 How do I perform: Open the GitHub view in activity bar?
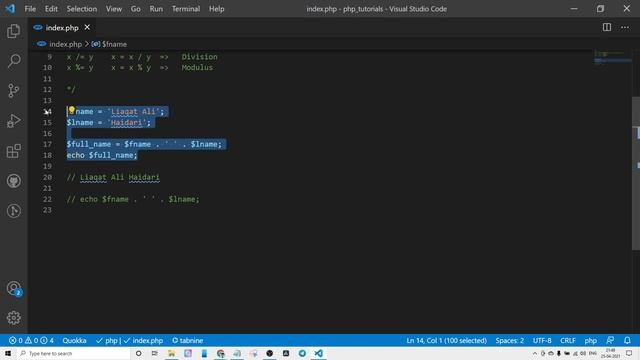[13, 181]
